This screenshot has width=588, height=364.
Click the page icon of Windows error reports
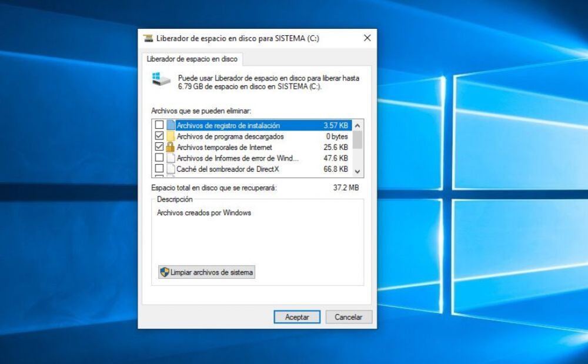171,158
